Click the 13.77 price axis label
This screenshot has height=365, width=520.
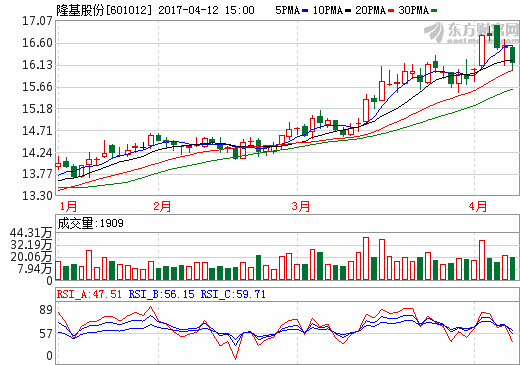[x=37, y=174]
